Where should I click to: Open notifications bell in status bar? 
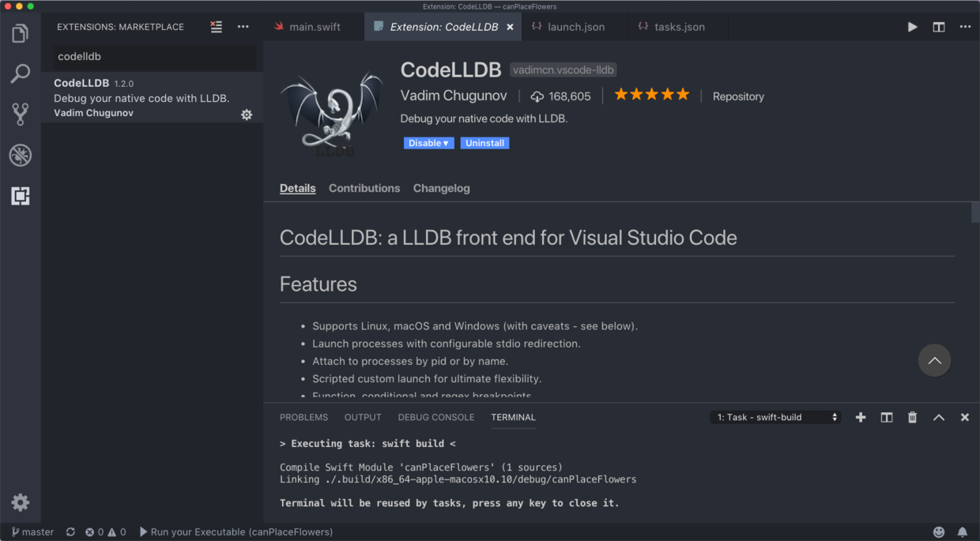click(963, 532)
